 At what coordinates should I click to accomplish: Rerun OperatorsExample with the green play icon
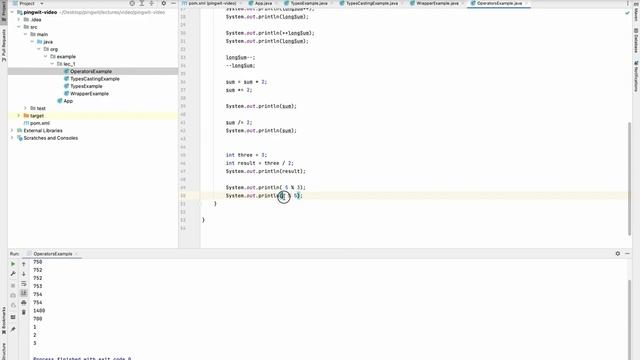[x=13, y=264]
